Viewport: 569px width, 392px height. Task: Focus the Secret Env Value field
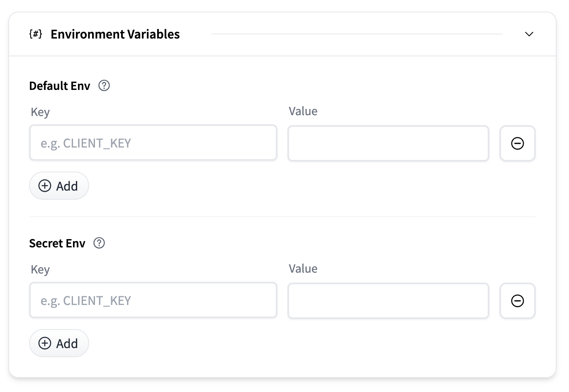coord(388,301)
